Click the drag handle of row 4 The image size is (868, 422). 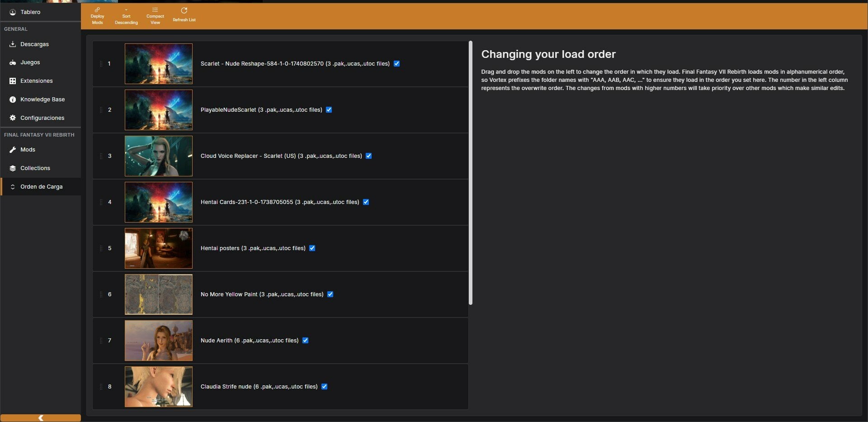[x=101, y=202]
